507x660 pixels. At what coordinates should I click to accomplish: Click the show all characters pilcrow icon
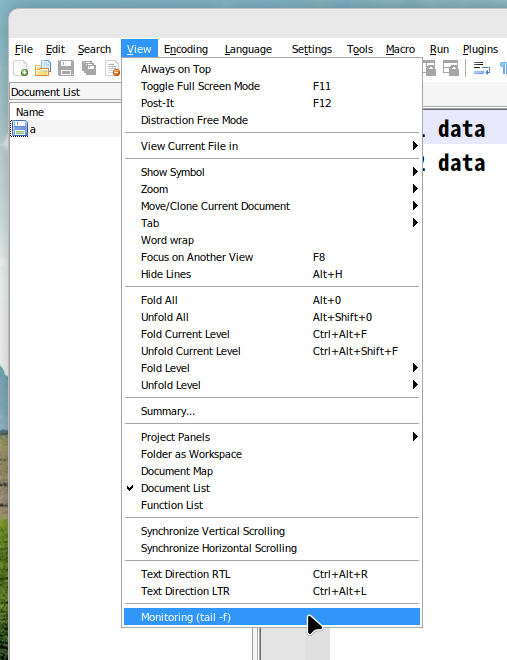tap(503, 68)
